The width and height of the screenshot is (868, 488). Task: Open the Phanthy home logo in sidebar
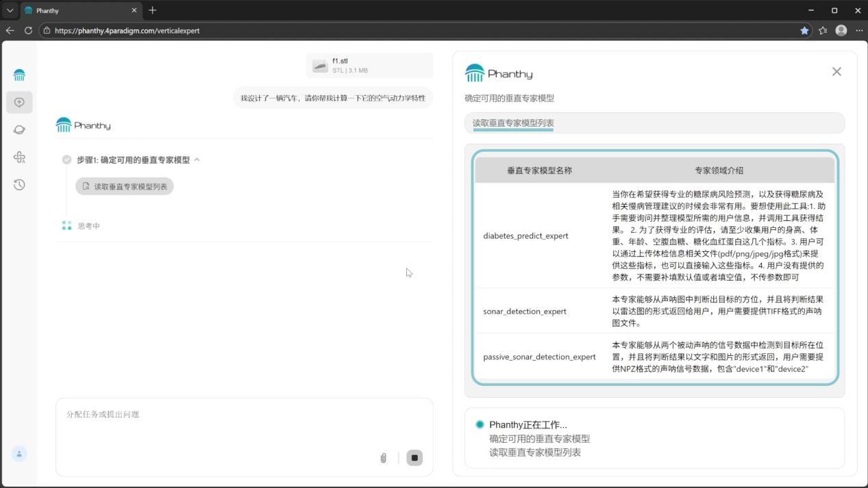[19, 74]
